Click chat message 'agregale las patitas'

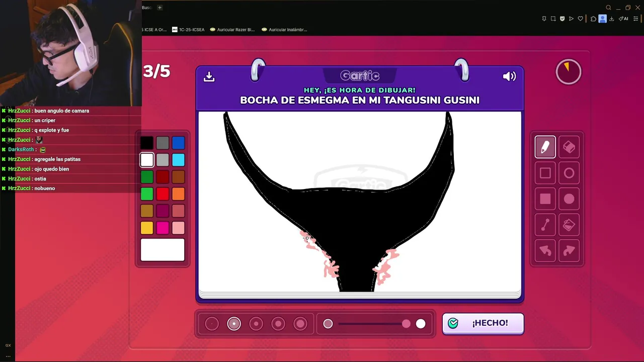[x=57, y=159]
